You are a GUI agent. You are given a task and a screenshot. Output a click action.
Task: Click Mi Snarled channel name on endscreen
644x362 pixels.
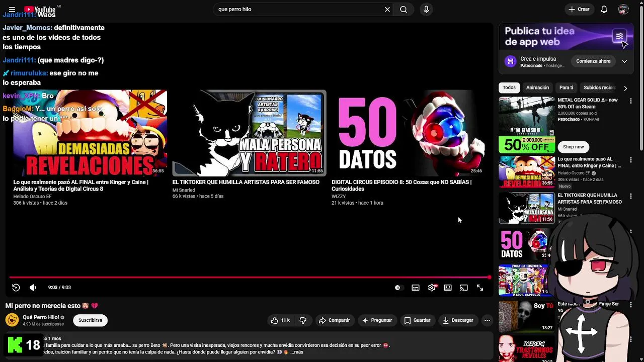click(x=184, y=190)
